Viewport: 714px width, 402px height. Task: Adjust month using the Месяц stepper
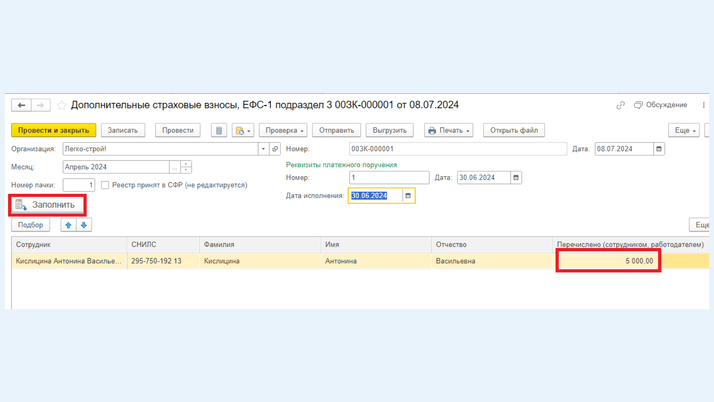click(x=186, y=167)
